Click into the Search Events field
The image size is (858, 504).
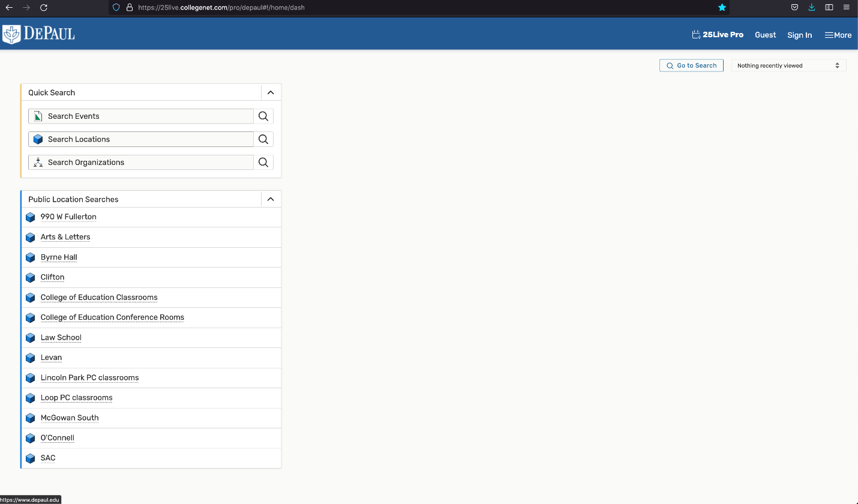tap(141, 116)
